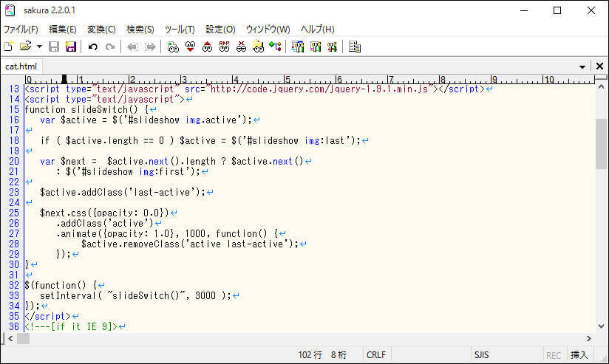609x364 pixels.
Task: Expand the recent files dropdown arrow
Action: (39, 47)
